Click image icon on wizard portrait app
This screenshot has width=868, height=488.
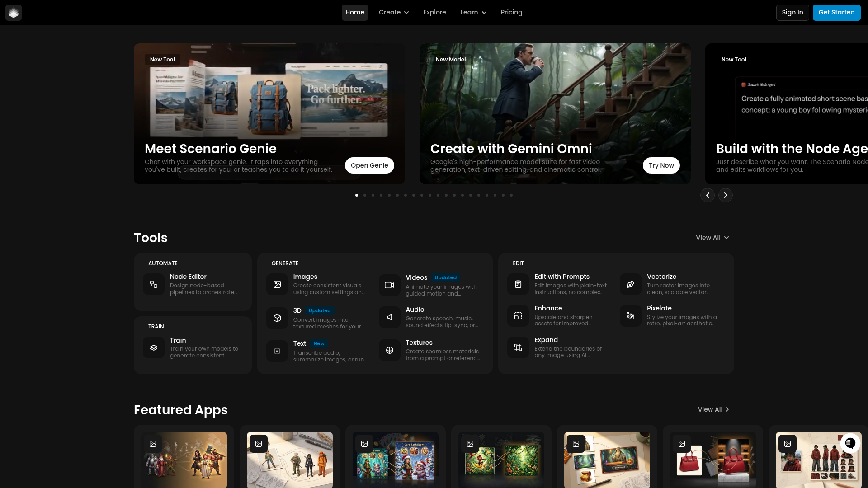[576, 444]
